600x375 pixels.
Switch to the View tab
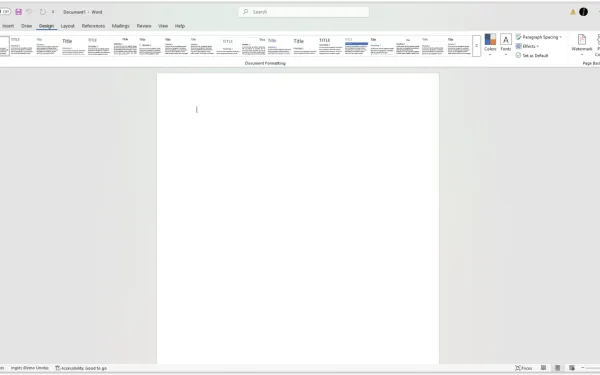163,26
